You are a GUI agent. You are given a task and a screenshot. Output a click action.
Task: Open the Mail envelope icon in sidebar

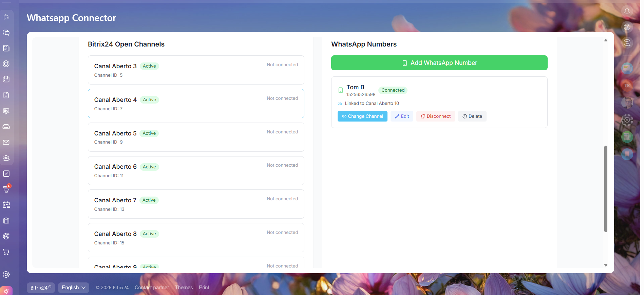coord(6,142)
